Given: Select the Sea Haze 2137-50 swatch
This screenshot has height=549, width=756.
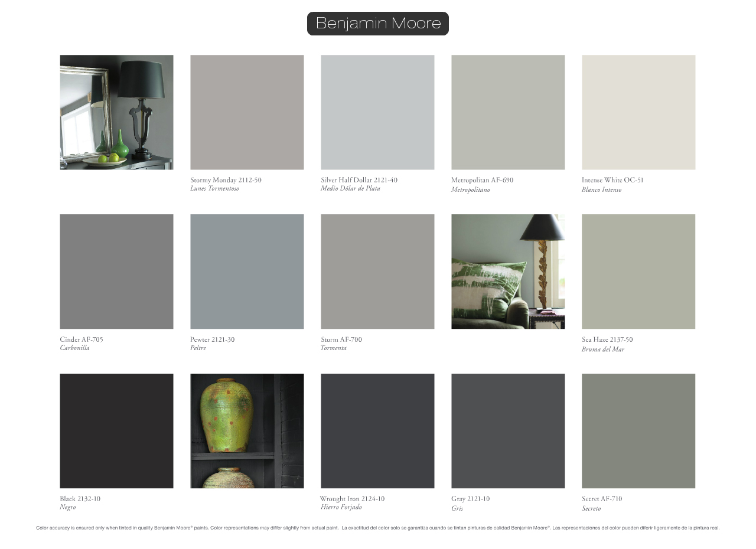Looking at the screenshot, I should (638, 272).
